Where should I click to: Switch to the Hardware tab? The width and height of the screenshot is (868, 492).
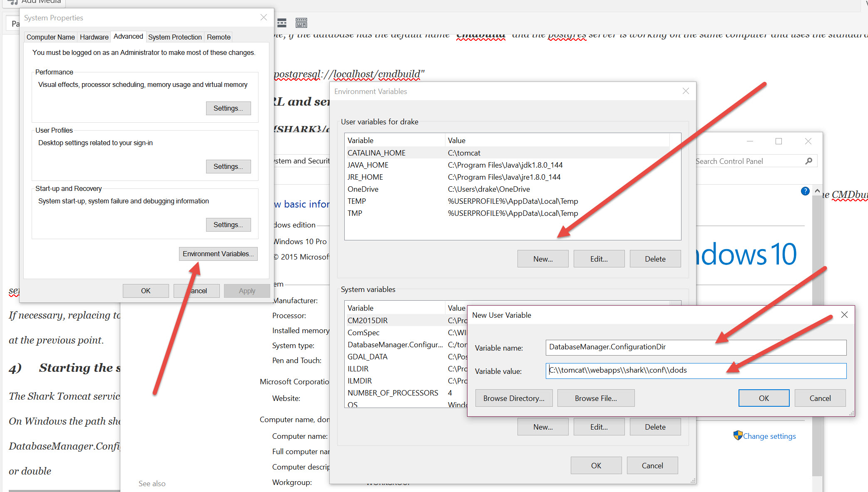click(x=94, y=37)
